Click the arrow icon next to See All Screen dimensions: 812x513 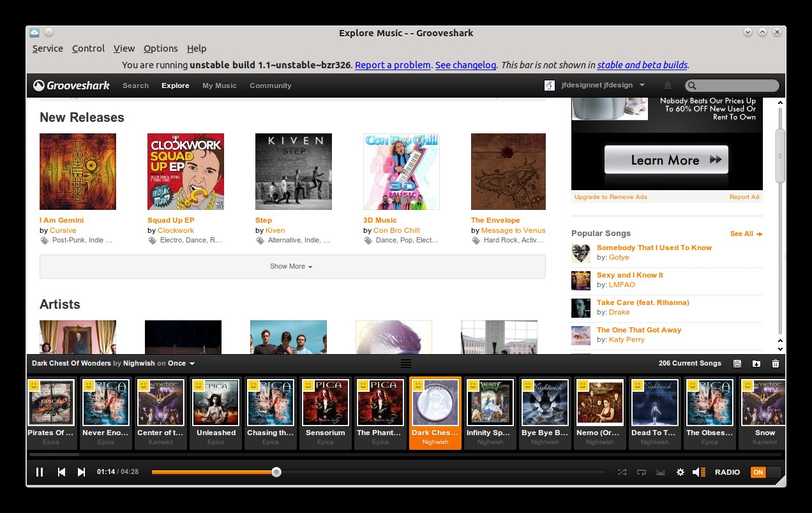[760, 234]
